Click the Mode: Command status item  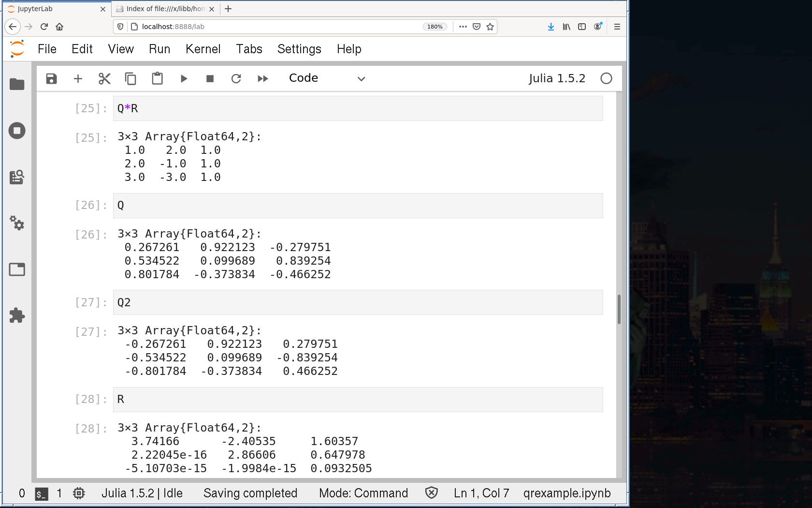363,493
